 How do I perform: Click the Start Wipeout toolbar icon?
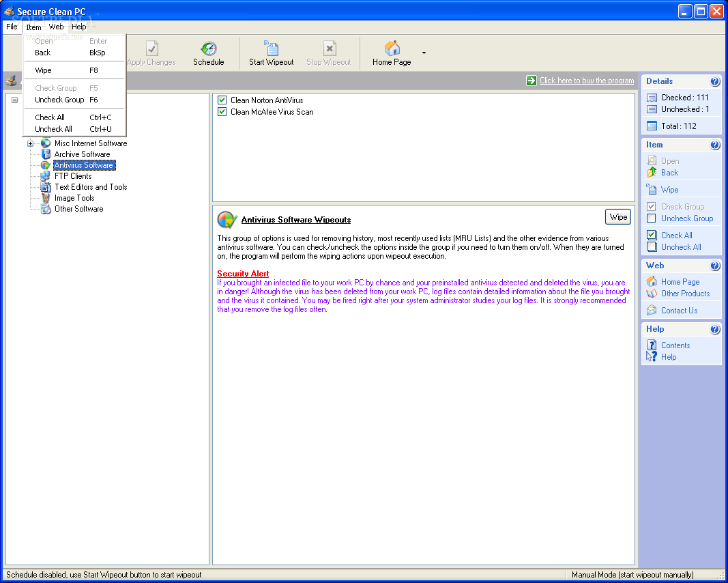[x=271, y=48]
